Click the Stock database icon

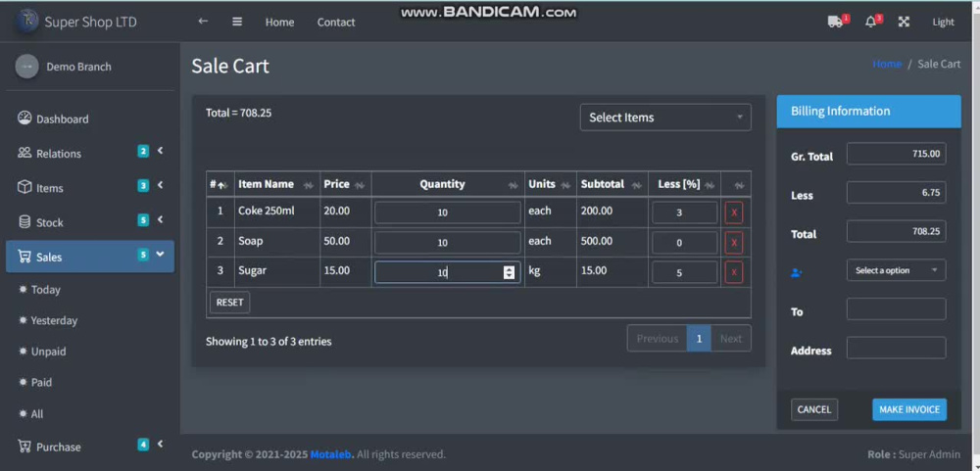point(24,221)
